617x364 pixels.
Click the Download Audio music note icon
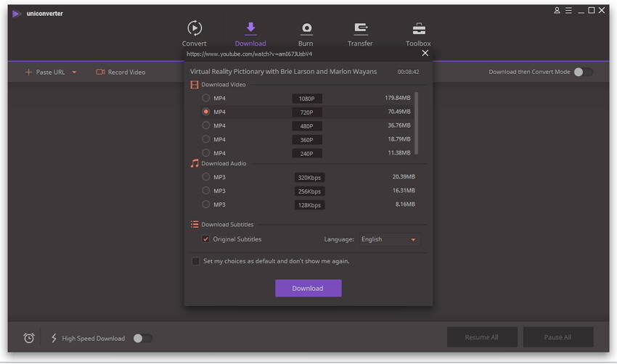coord(195,163)
